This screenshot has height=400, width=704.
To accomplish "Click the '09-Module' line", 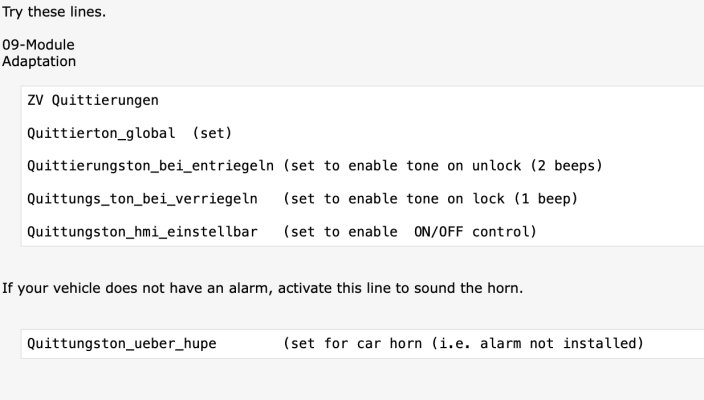I will (x=38, y=44).
